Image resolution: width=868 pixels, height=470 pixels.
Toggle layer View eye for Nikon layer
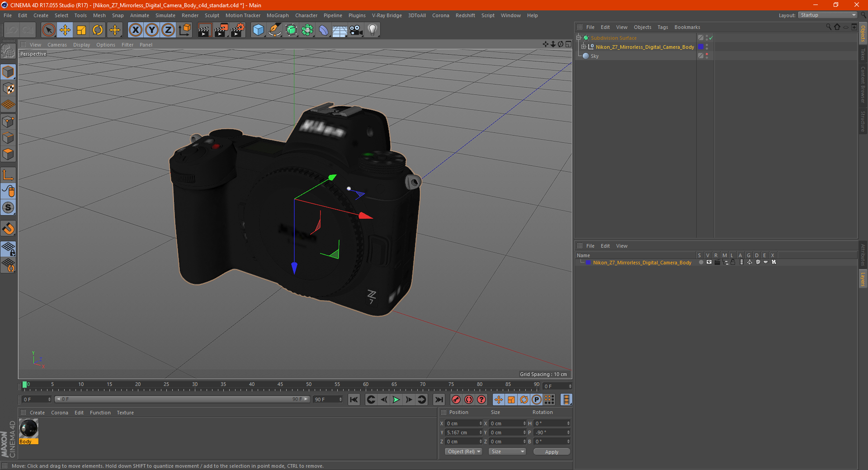[x=709, y=262]
